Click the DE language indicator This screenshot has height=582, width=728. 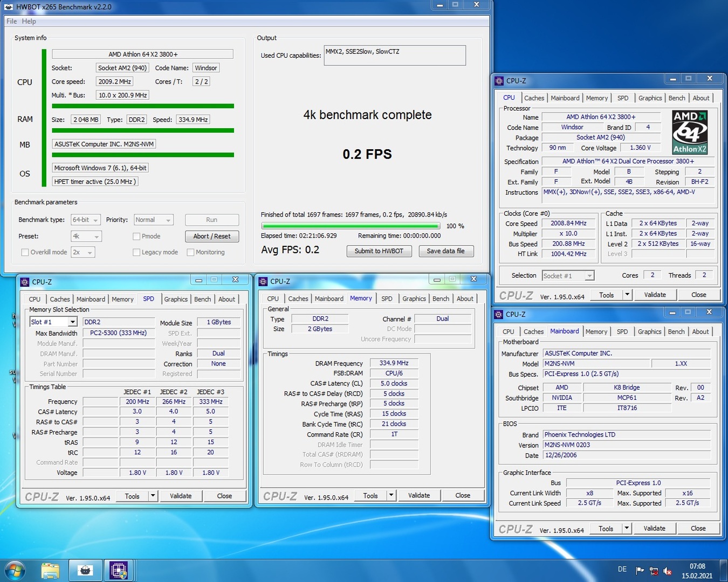tap(622, 569)
